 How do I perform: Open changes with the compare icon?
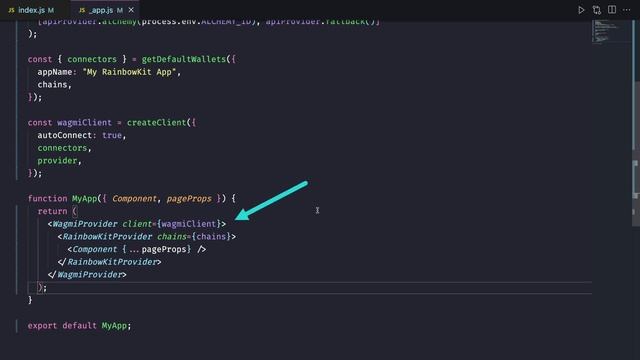coord(596,10)
